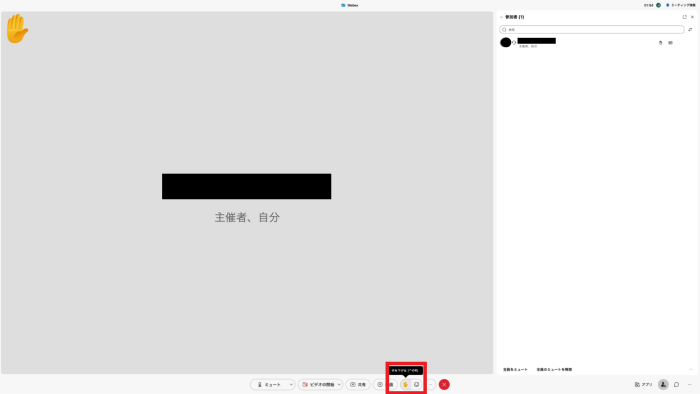Click the raised hand emoji on the video

(17, 29)
